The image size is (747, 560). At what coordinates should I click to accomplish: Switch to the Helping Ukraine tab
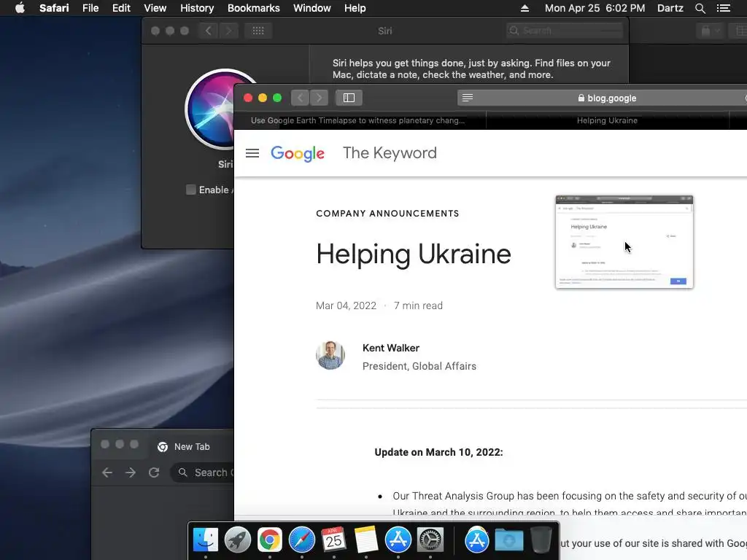(608, 120)
